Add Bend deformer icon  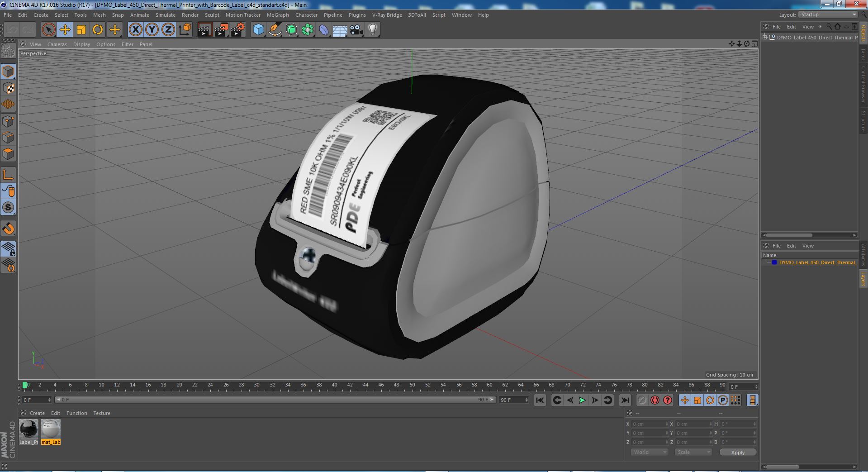(324, 30)
